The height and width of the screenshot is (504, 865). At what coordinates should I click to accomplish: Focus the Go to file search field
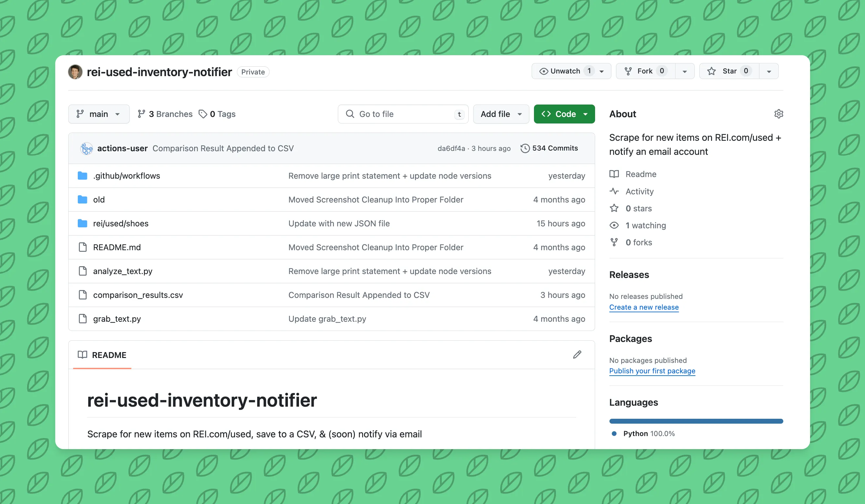point(403,114)
